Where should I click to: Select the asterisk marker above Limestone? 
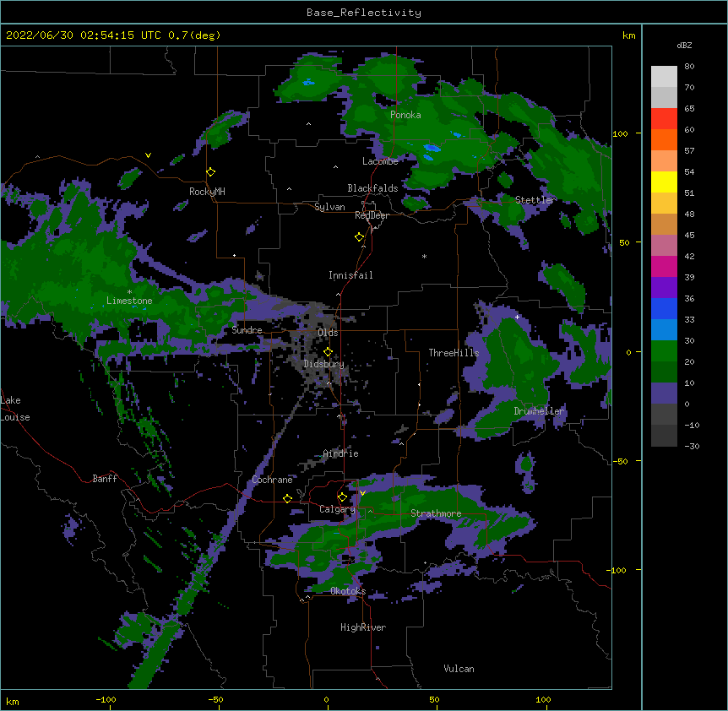[x=129, y=292]
